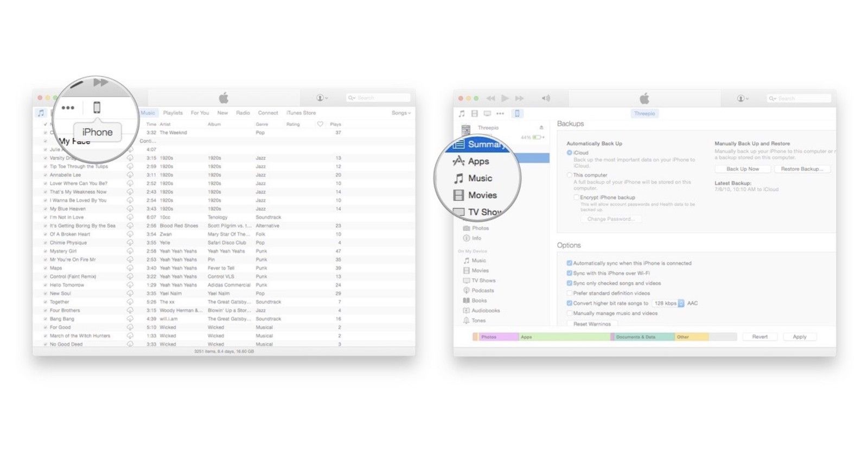The width and height of the screenshot is (868, 449).
Task: Sort by the Plays column header
Action: pyautogui.click(x=335, y=124)
